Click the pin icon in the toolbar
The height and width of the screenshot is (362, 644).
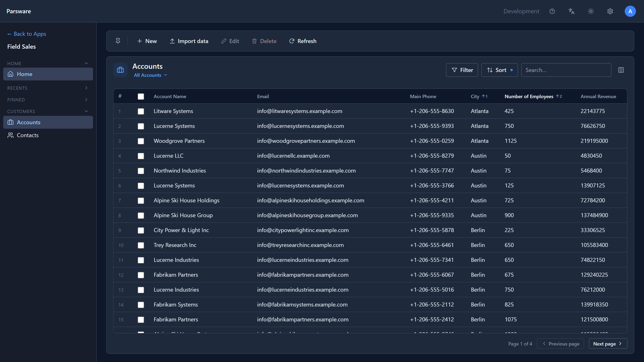click(x=118, y=41)
